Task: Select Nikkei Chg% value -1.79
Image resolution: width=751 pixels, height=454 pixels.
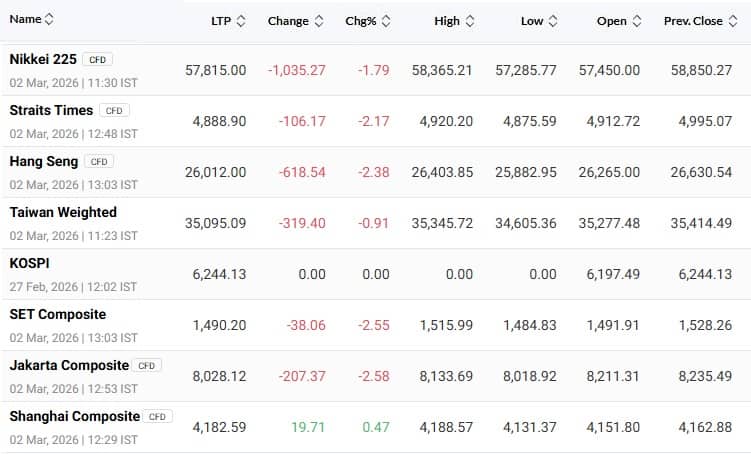Action: [374, 70]
